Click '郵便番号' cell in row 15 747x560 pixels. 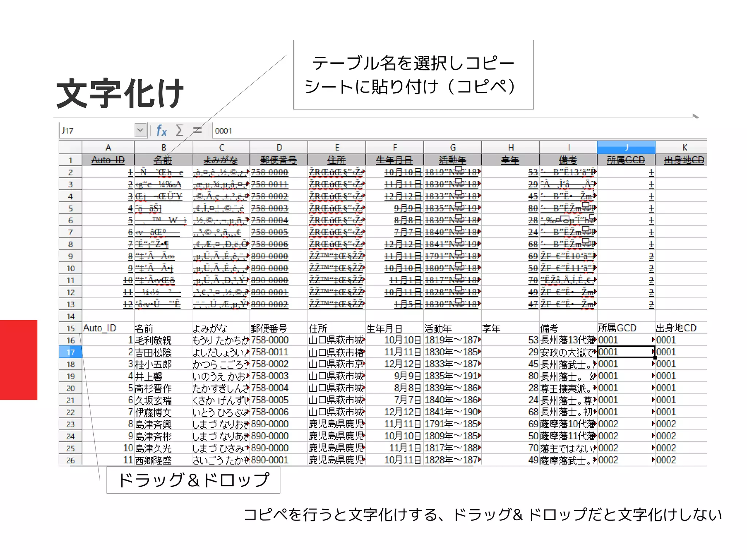279,328
